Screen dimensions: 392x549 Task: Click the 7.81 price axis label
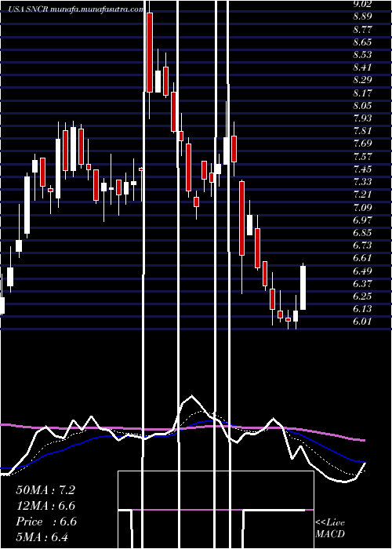(x=362, y=131)
